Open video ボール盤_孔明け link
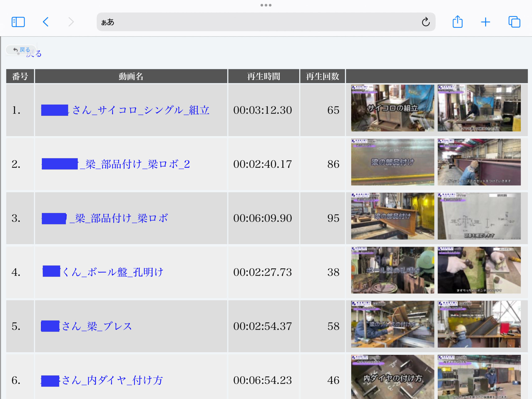532x399 pixels. 103,272
